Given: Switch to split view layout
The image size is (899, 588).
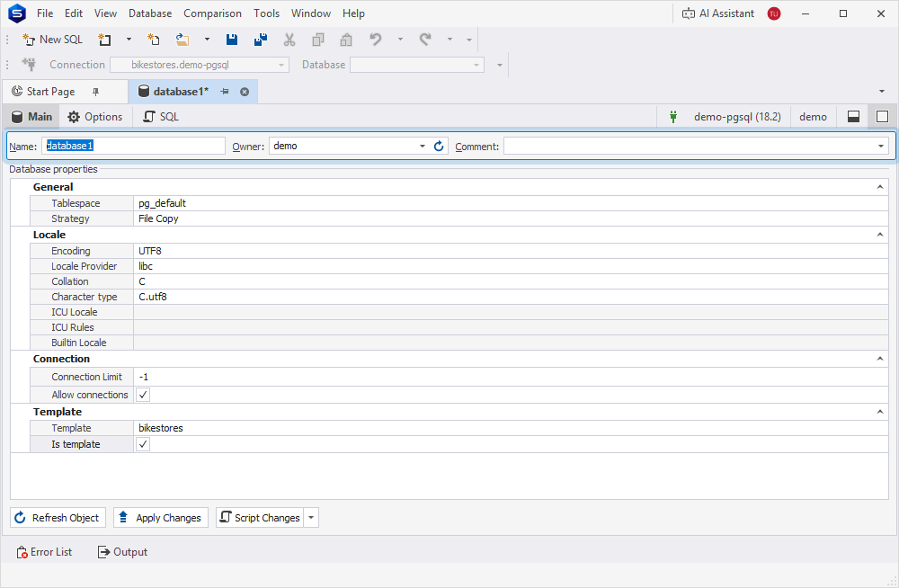Looking at the screenshot, I should click(854, 117).
